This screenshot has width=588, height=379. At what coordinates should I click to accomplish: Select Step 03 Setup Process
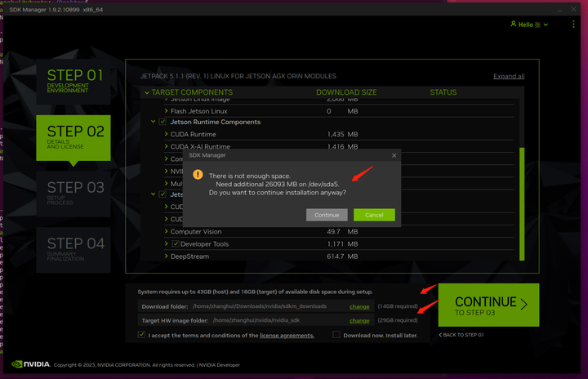pyautogui.click(x=73, y=194)
